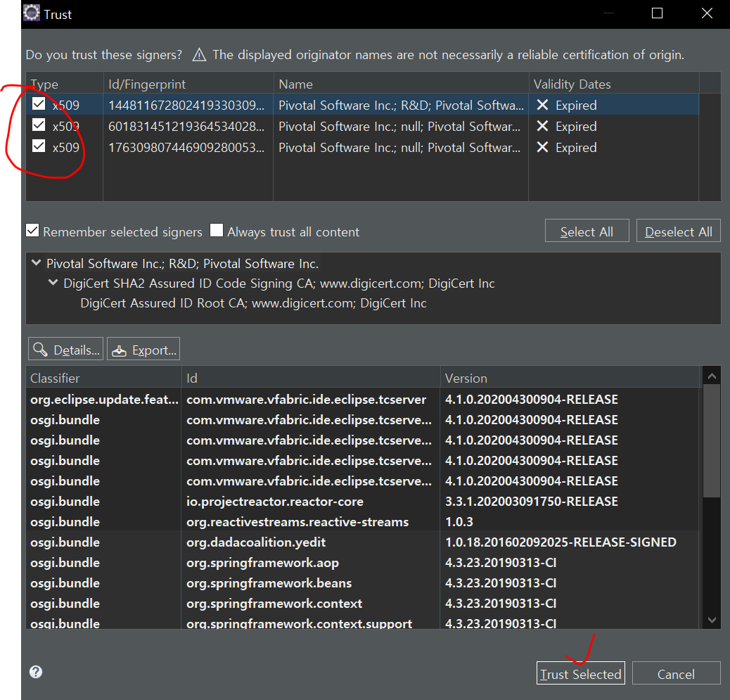Image resolution: width=730 pixels, height=700 pixels.
Task: Open certificate Details...
Action: click(65, 350)
